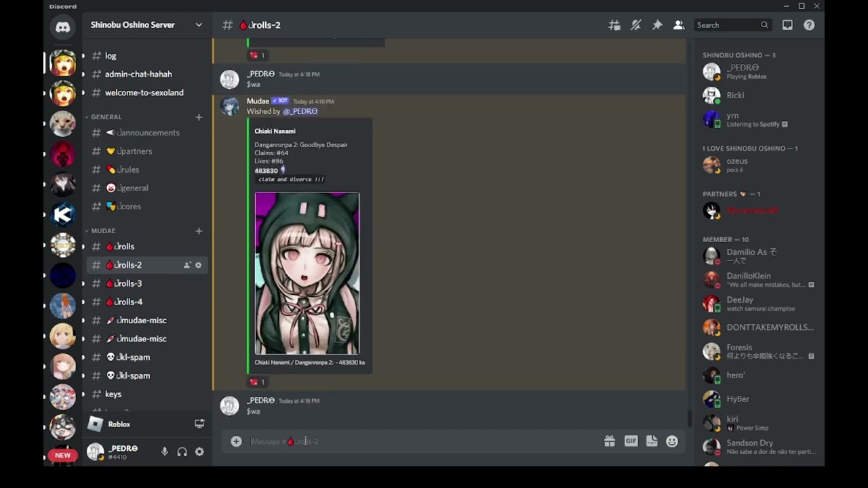The image size is (868, 488).
Task: Open HyBer member profile
Action: 758,399
